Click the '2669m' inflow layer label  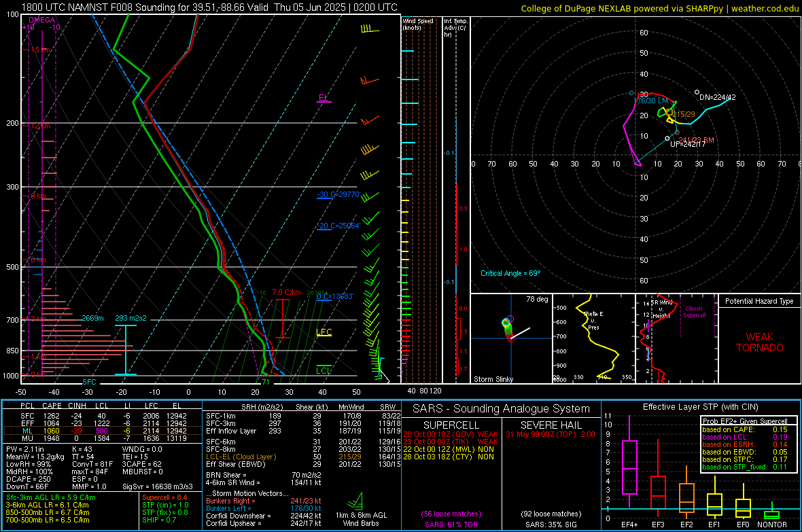click(x=92, y=318)
